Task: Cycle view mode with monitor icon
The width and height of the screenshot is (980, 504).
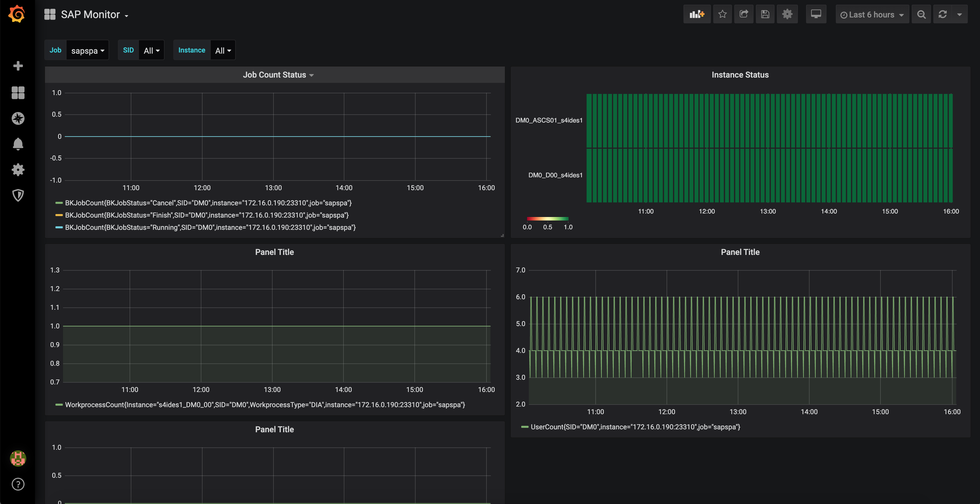Action: [816, 15]
